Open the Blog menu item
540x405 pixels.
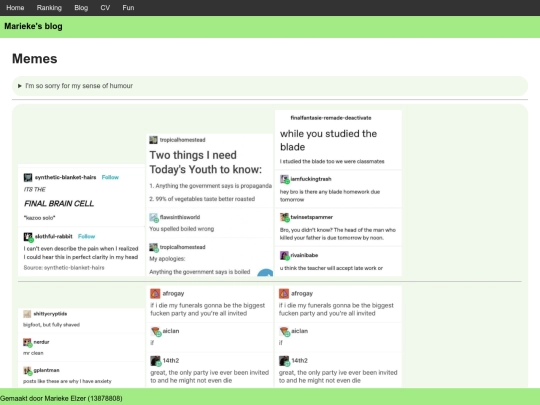click(81, 8)
